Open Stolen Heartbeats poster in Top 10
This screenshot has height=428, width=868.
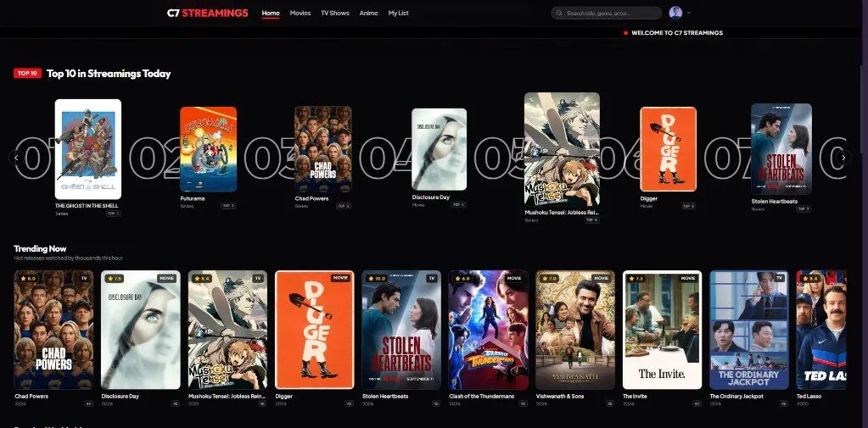pos(781,149)
